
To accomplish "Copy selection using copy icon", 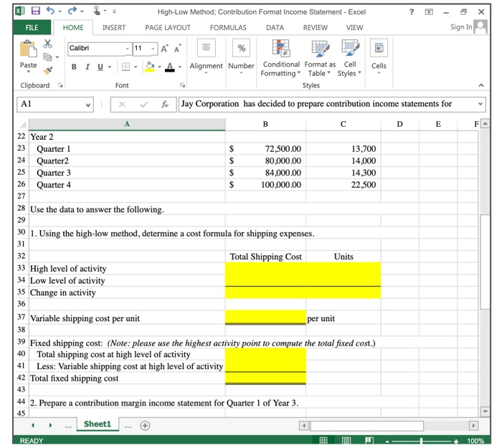I will (x=47, y=57).
